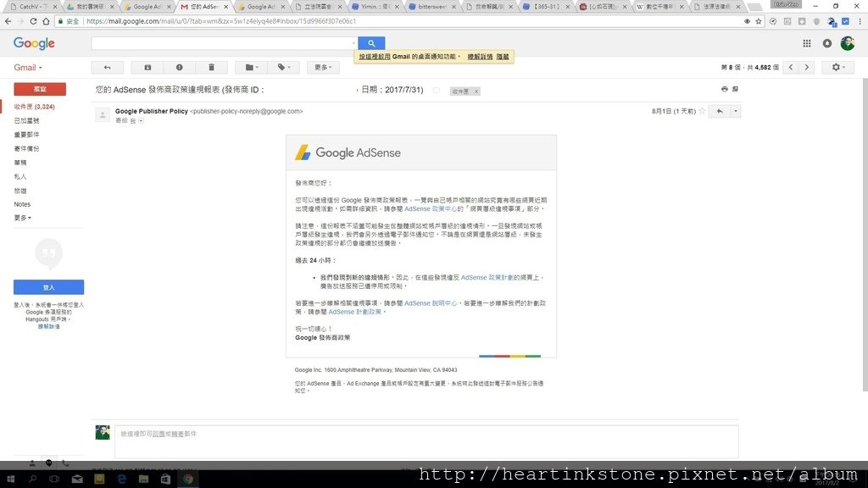Click the blue Hangouts sign-in button
Screen dimensions: 868x488
[x=48, y=287]
